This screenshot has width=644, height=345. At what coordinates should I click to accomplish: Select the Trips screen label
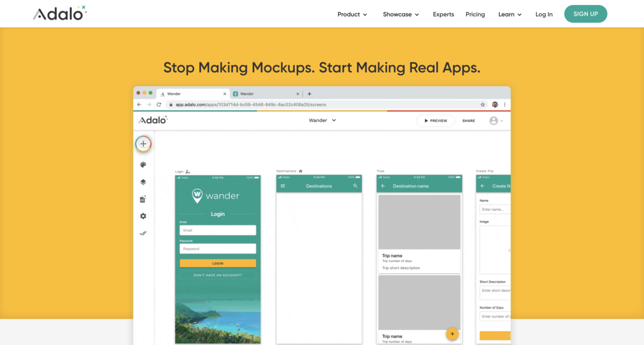[x=380, y=171]
